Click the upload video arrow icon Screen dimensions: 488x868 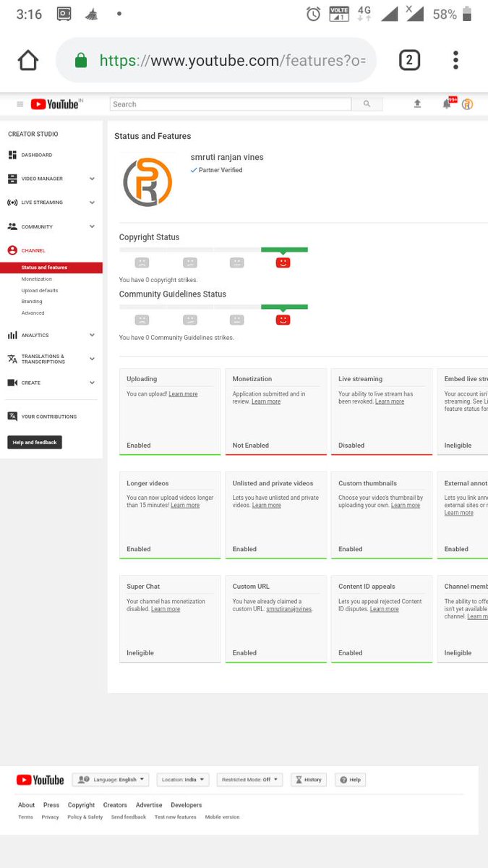coord(417,104)
